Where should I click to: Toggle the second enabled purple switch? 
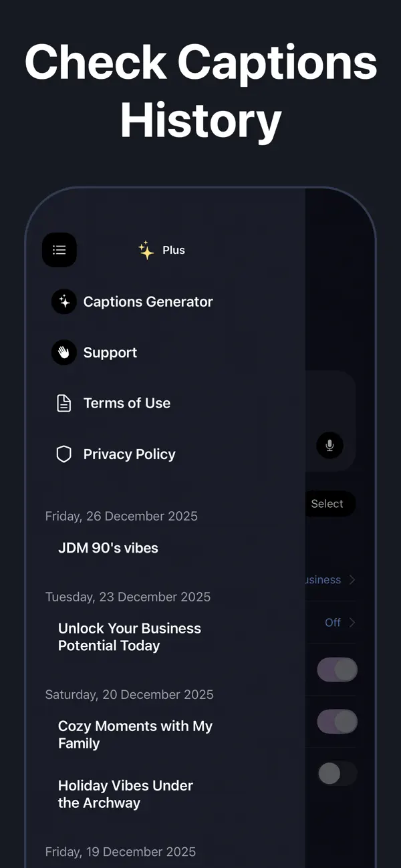(x=338, y=722)
